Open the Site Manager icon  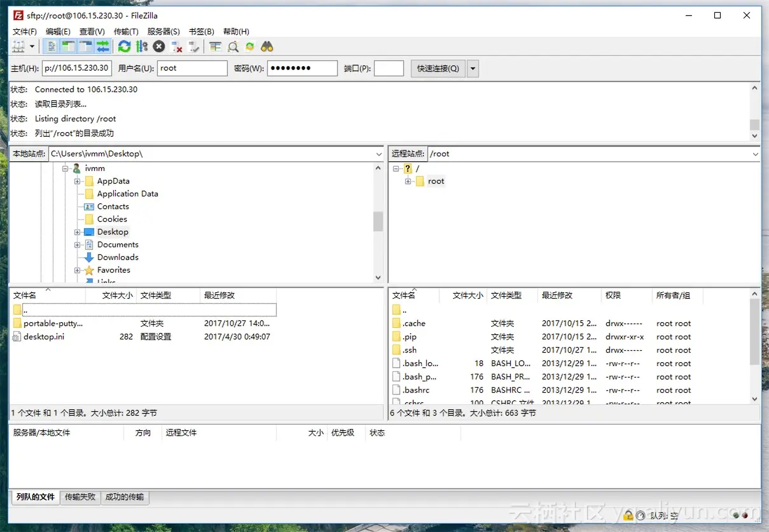[18, 46]
